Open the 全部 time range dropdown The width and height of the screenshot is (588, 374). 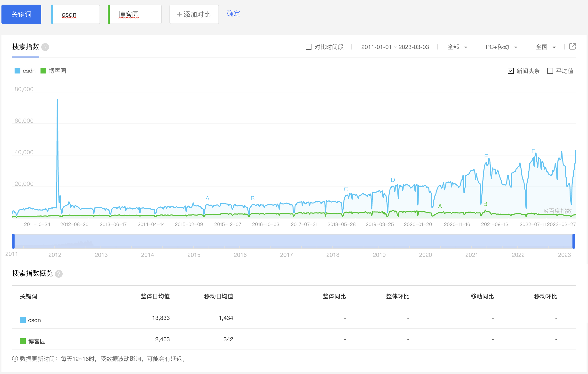[457, 47]
